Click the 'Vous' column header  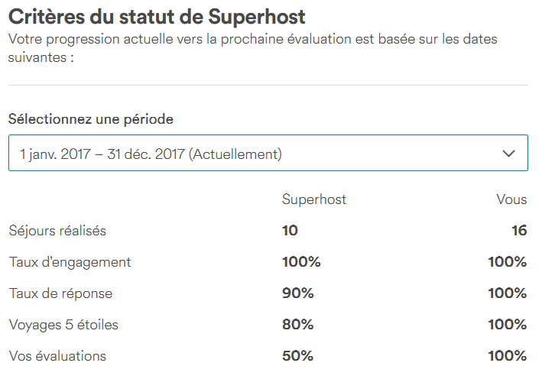click(x=511, y=199)
